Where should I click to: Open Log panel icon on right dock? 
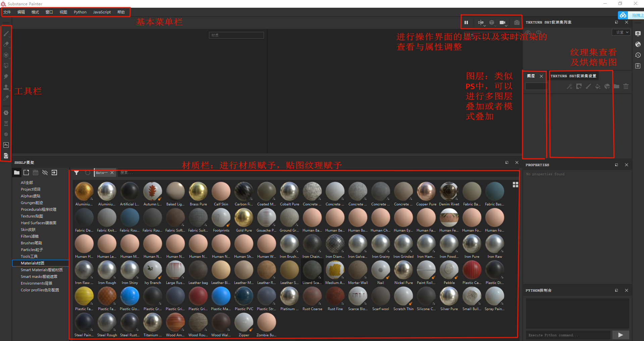pos(638,66)
